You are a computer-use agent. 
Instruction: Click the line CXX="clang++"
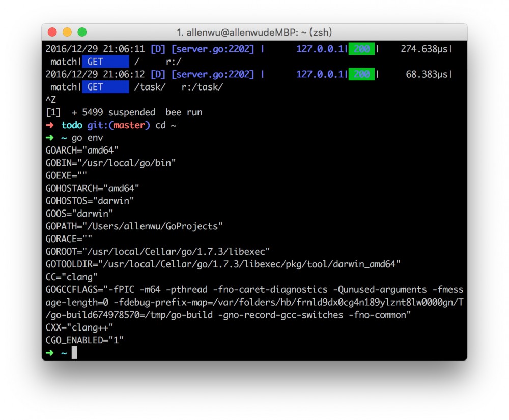pyautogui.click(x=79, y=327)
